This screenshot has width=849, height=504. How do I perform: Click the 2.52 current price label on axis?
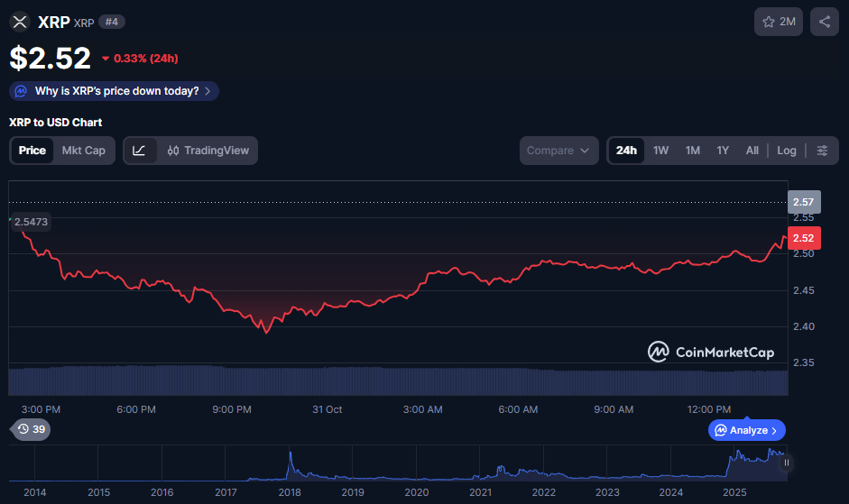[804, 238]
